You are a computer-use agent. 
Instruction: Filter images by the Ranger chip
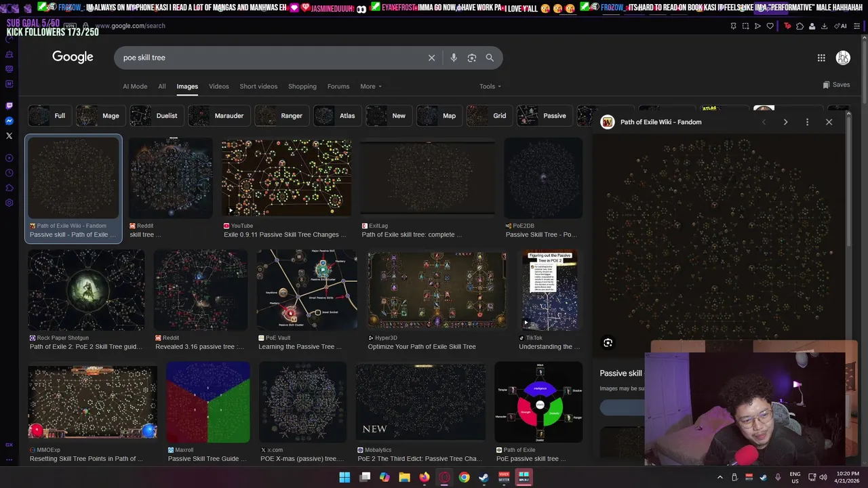(x=281, y=116)
